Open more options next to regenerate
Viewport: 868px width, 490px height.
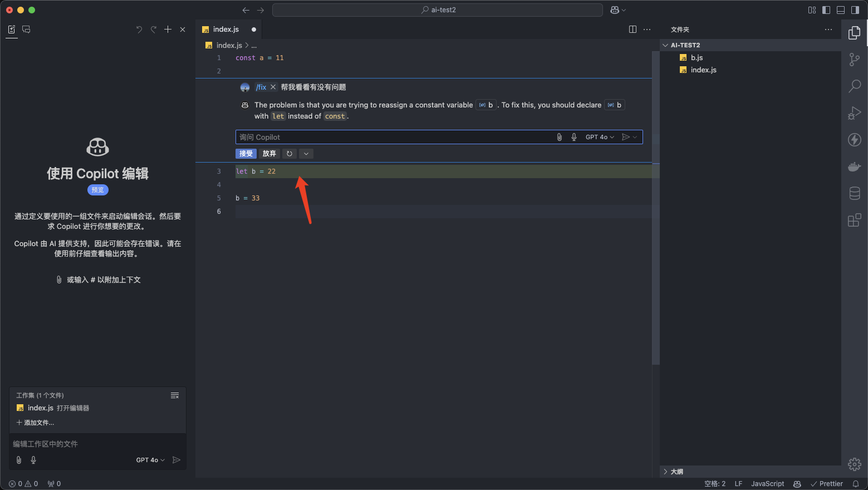tap(306, 154)
